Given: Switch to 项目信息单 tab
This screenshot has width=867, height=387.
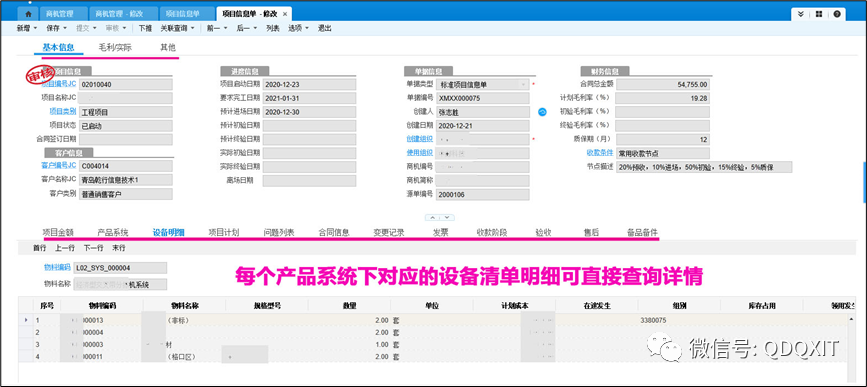Looking at the screenshot, I should (x=187, y=14).
